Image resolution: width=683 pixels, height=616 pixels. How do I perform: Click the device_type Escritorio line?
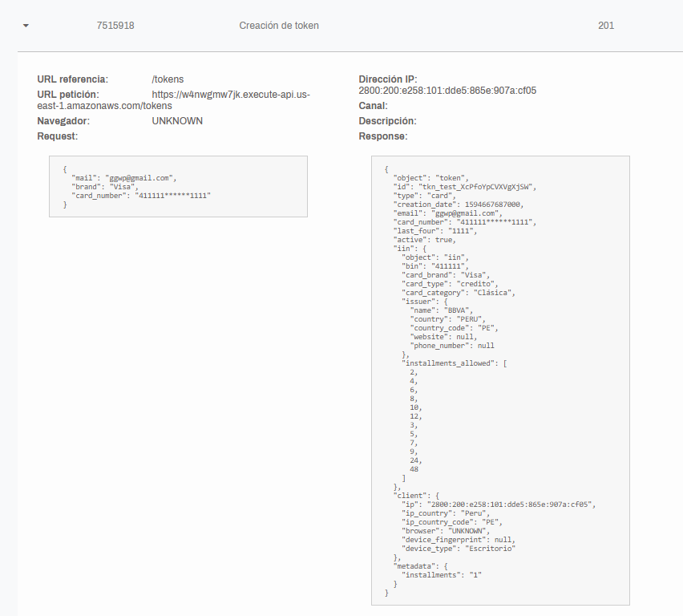pos(459,549)
